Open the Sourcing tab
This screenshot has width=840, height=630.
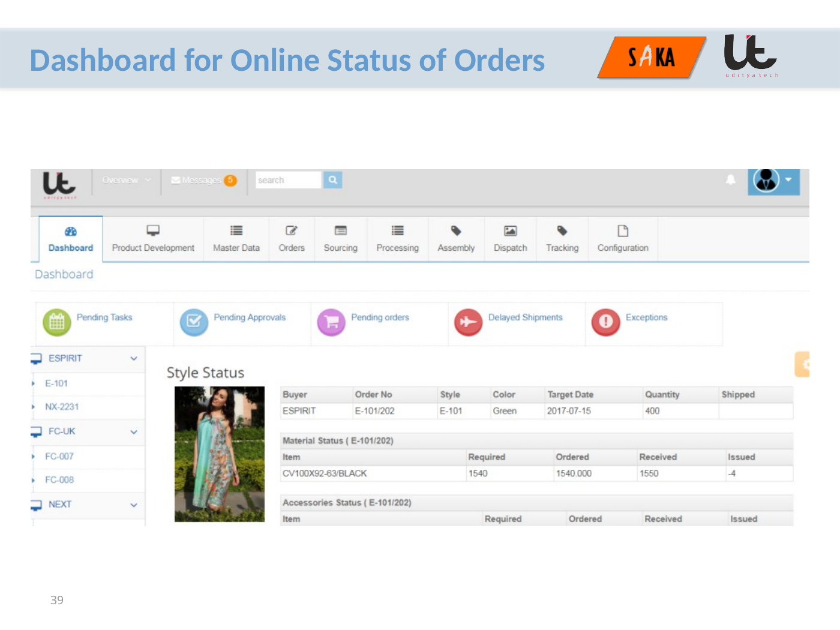(340, 239)
